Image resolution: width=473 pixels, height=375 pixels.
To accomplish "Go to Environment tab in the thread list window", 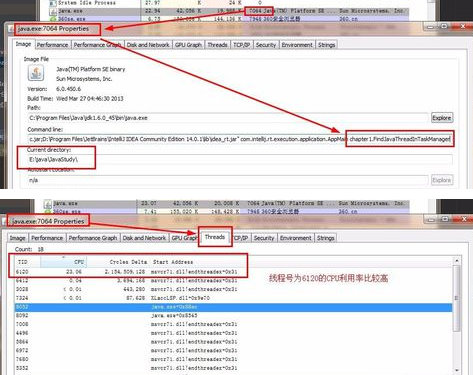I will pyautogui.click(x=296, y=238).
